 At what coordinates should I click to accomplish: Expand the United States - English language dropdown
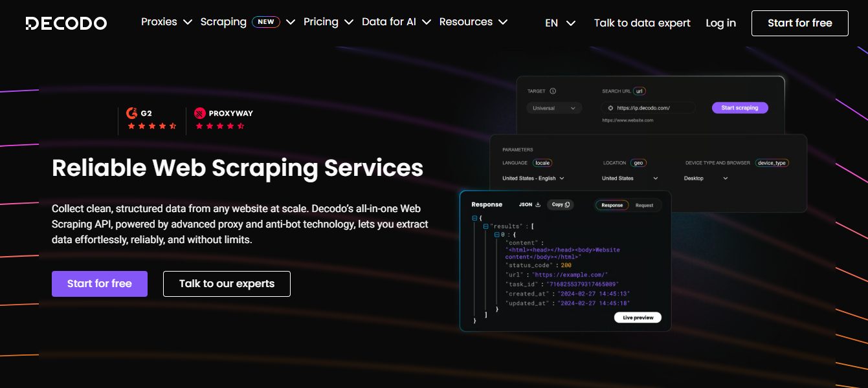533,178
